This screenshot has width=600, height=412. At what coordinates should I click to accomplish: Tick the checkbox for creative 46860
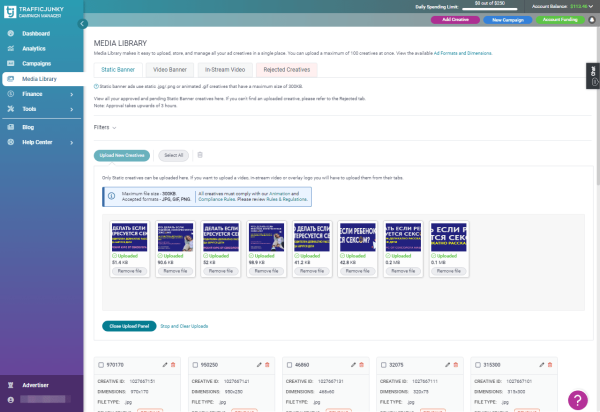[x=290, y=366]
